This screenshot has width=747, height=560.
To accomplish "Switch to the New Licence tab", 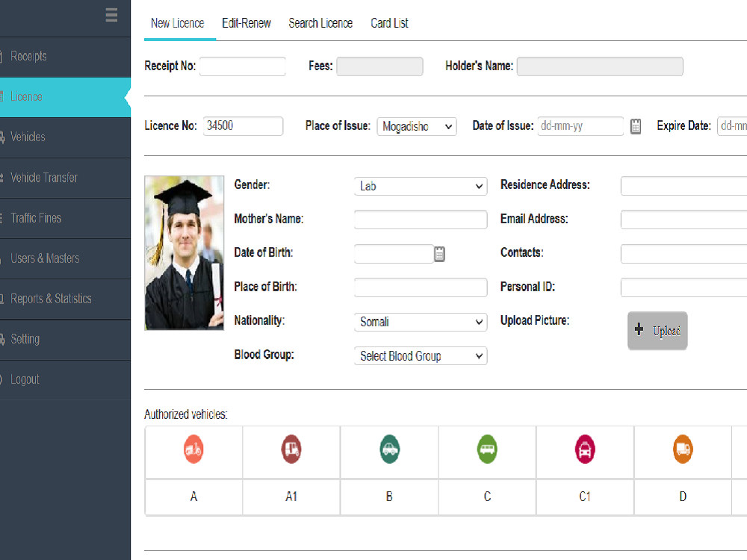I will pos(178,23).
